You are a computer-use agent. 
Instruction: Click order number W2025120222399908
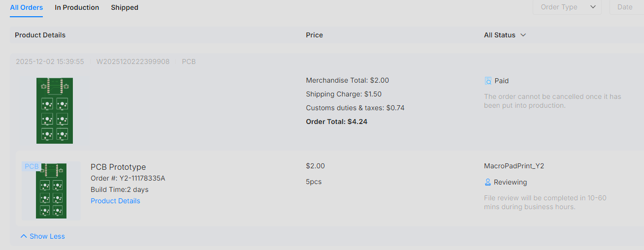pyautogui.click(x=133, y=62)
